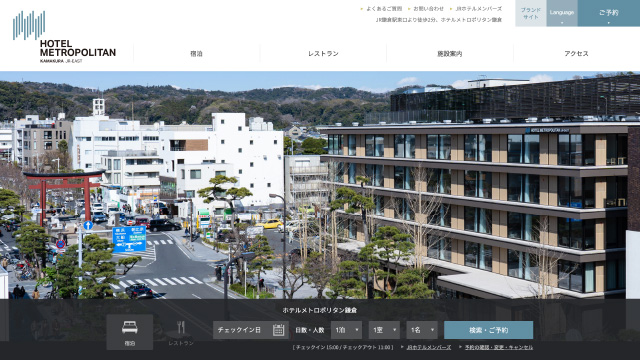Expand the 1泊 nights dropdown
The image size is (640, 360).
[346, 330]
